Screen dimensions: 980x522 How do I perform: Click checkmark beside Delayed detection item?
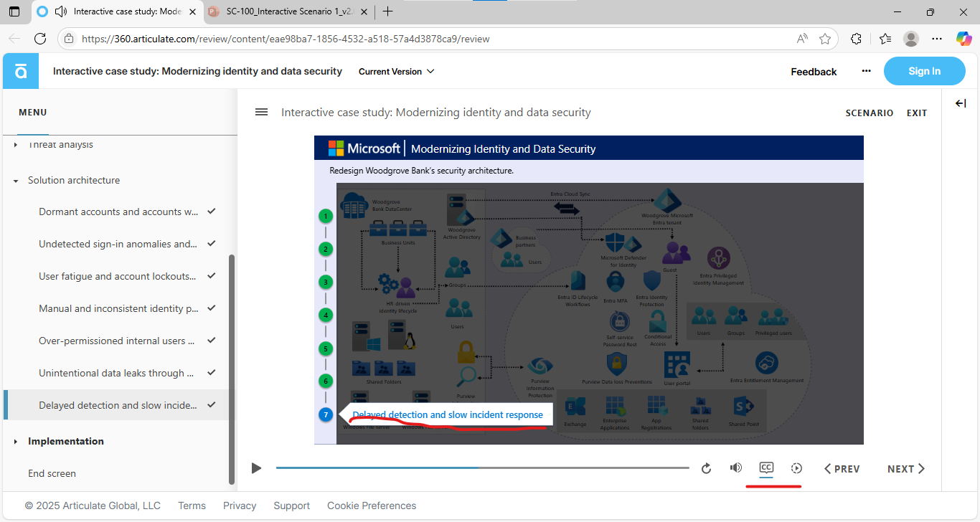(x=211, y=405)
